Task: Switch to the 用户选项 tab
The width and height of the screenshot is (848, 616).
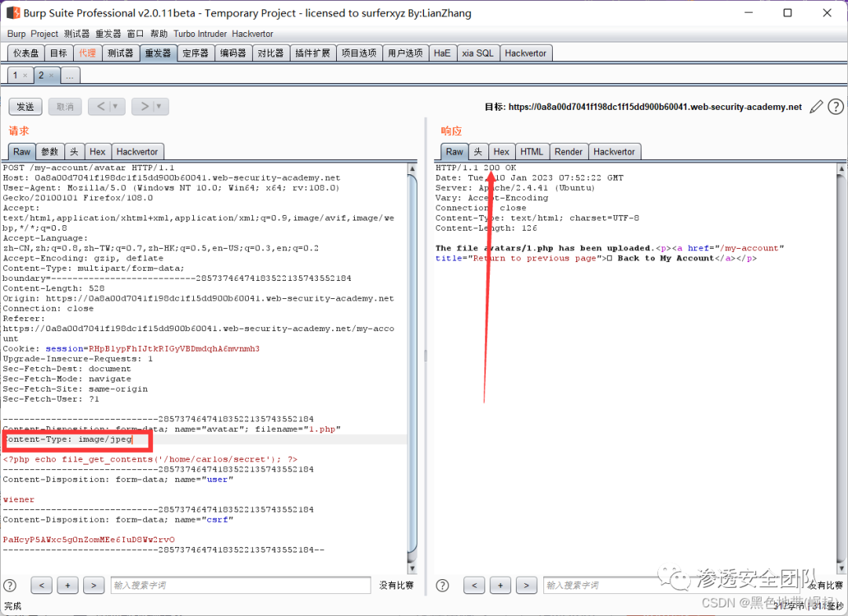Action: click(406, 53)
